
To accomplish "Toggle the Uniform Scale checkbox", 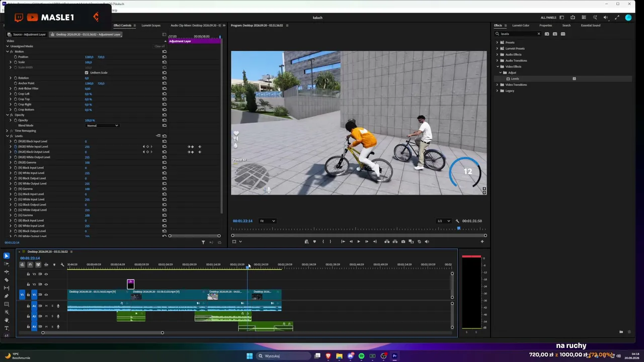I will (x=87, y=72).
